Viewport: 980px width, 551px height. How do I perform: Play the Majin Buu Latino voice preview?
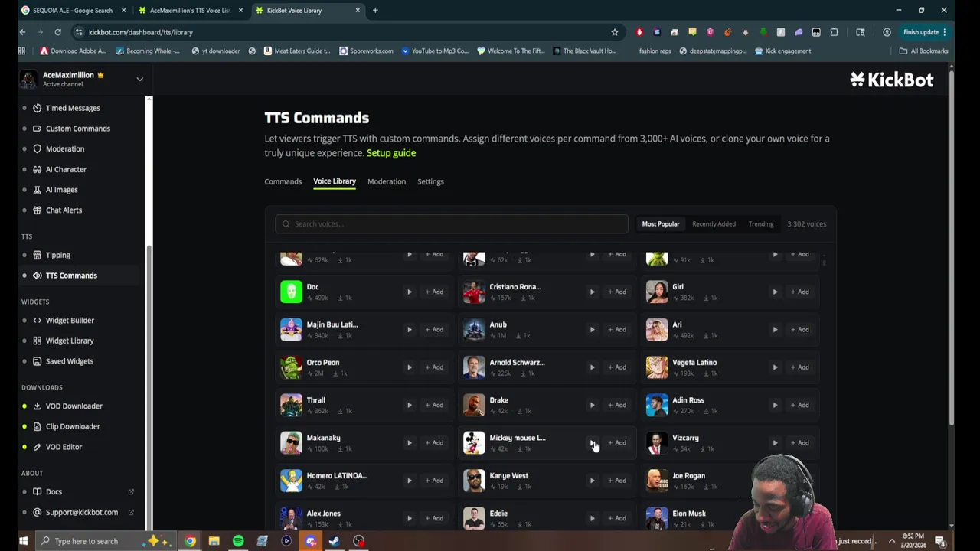[x=409, y=329]
